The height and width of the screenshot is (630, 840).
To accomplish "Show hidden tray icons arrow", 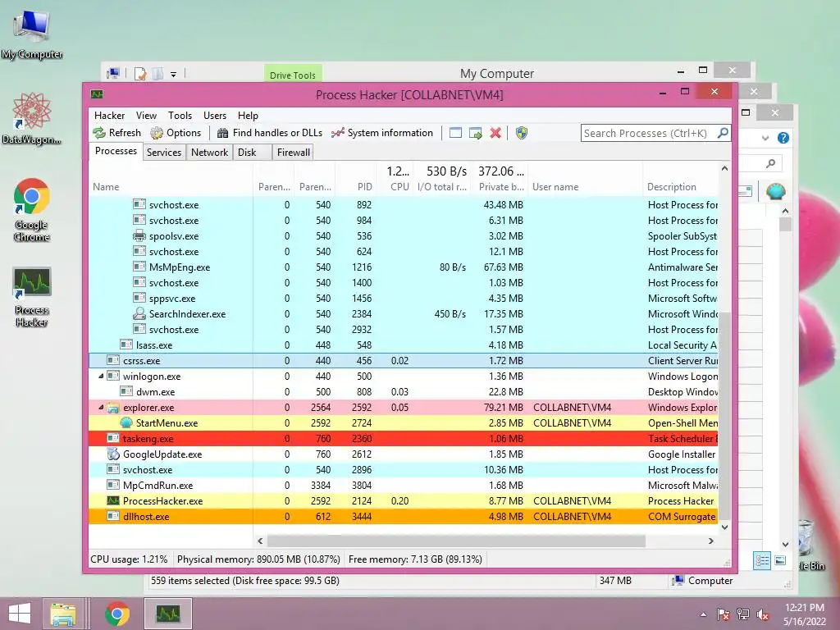I will point(703,614).
